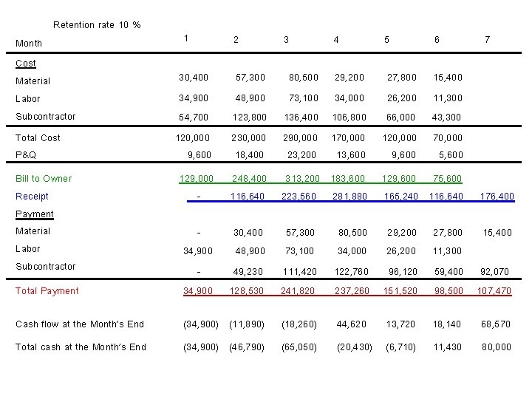The width and height of the screenshot is (532, 399).
Task: Click Total Payment value 98,500
Action: [x=449, y=291]
